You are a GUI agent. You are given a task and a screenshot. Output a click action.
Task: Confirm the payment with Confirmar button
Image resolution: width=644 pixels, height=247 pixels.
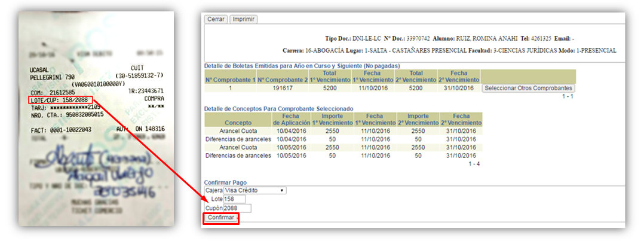pyautogui.click(x=221, y=218)
